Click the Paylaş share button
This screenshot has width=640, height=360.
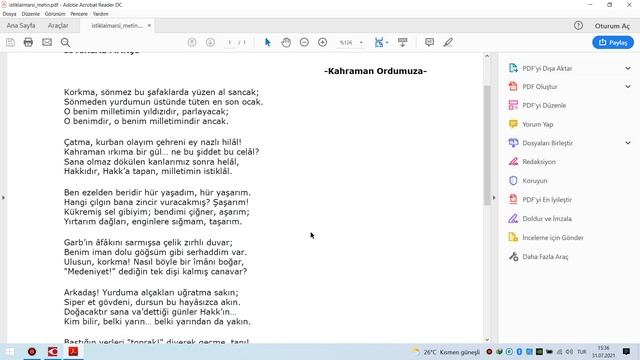(x=613, y=42)
